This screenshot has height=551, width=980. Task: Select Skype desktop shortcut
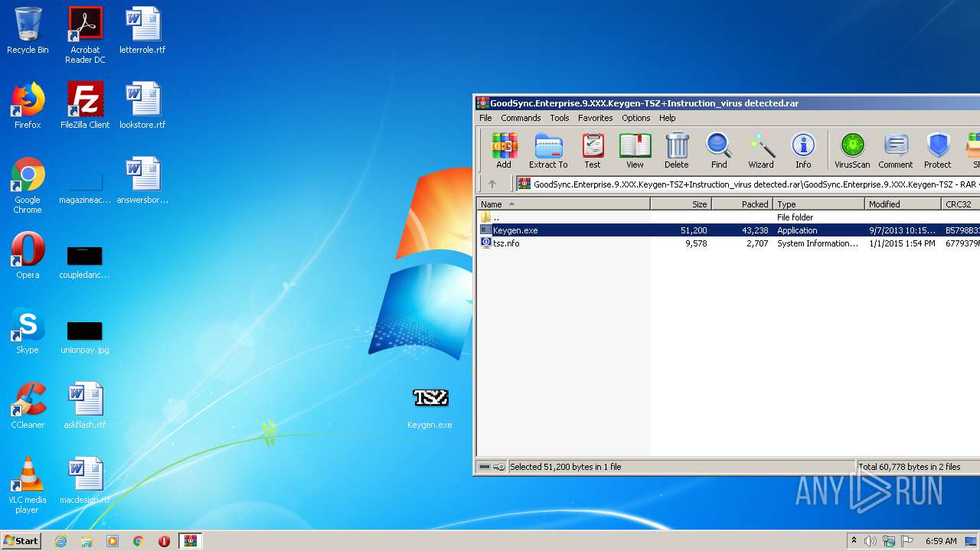coord(28,331)
